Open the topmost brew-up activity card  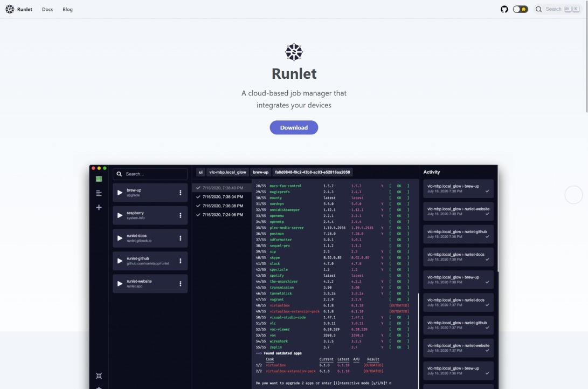click(458, 188)
